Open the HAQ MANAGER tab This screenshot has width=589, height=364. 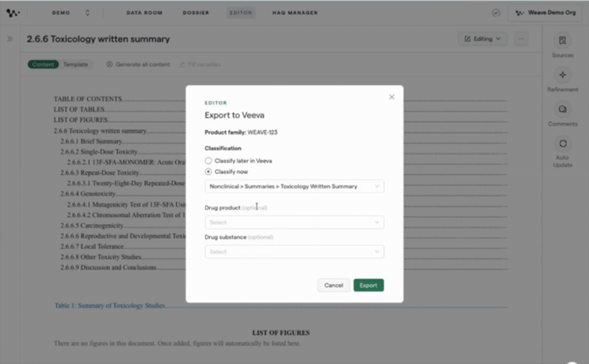294,13
